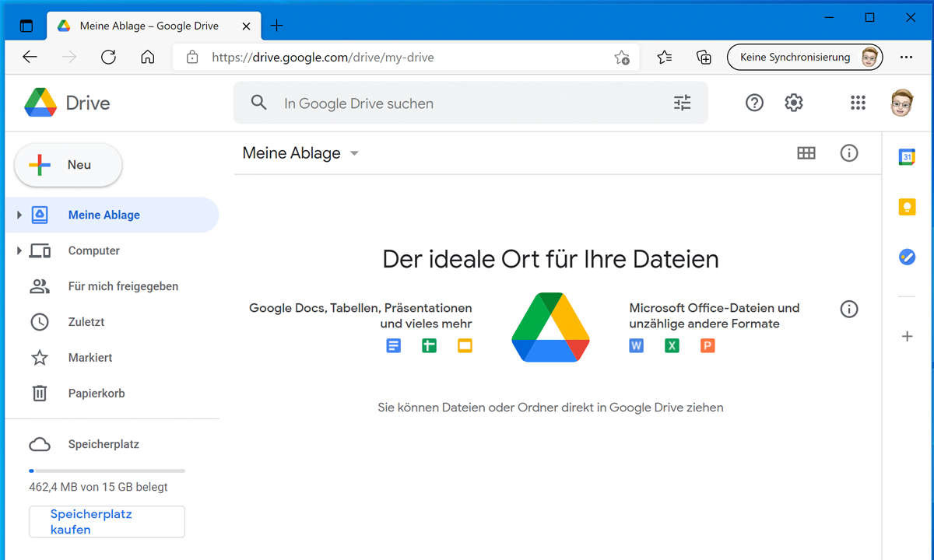
Task: Switch to grid layout view
Action: click(806, 153)
